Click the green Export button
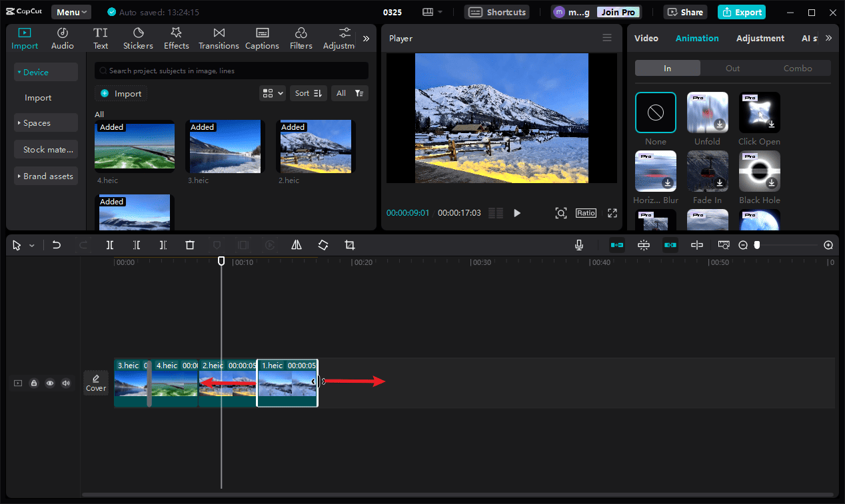This screenshot has height=504, width=845. [741, 12]
